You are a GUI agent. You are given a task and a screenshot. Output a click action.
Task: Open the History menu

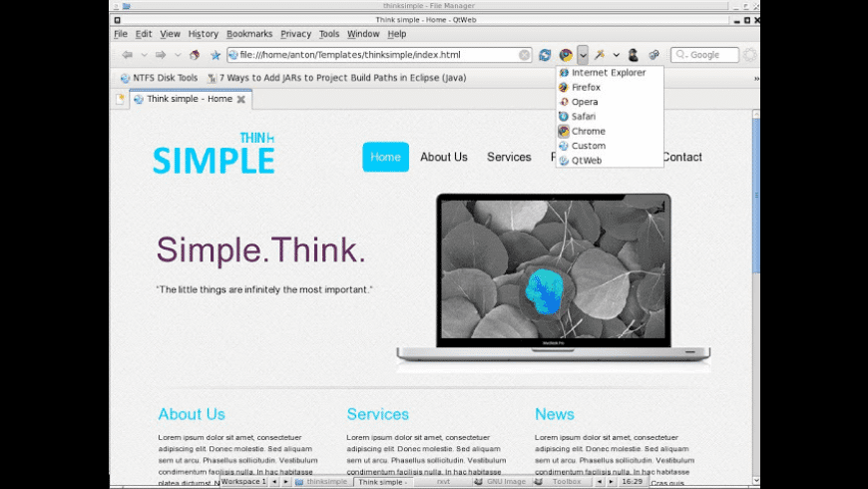point(204,34)
